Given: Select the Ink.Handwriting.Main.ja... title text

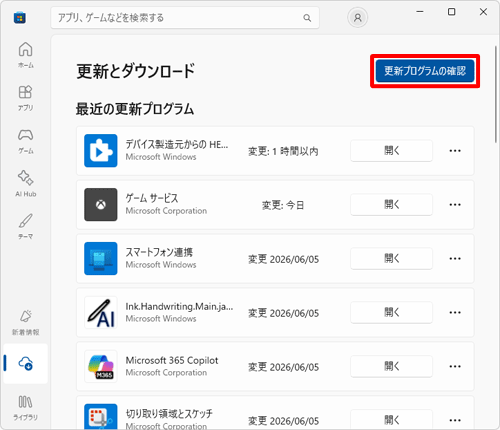Looking at the screenshot, I should (179, 306).
